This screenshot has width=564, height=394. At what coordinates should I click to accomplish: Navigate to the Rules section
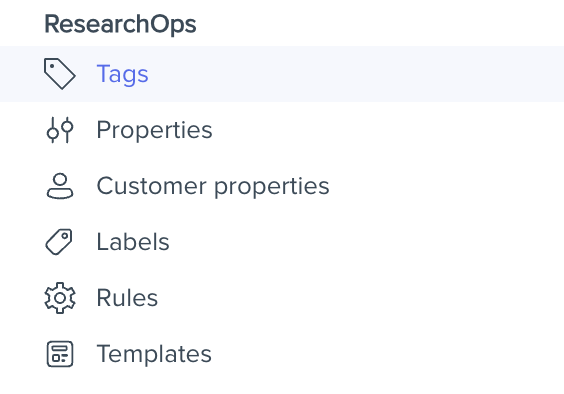click(x=127, y=298)
